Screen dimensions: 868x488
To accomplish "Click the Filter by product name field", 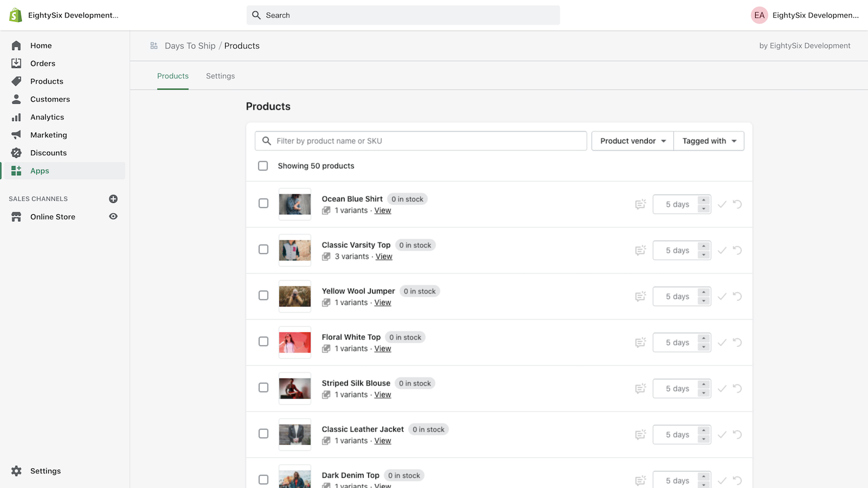I will (x=429, y=141).
